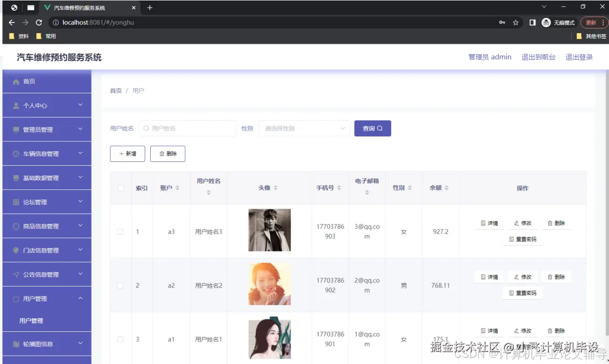Sort the table by 用户姓名 column arrows
Viewport: 609px width, 364px height.
209,192
